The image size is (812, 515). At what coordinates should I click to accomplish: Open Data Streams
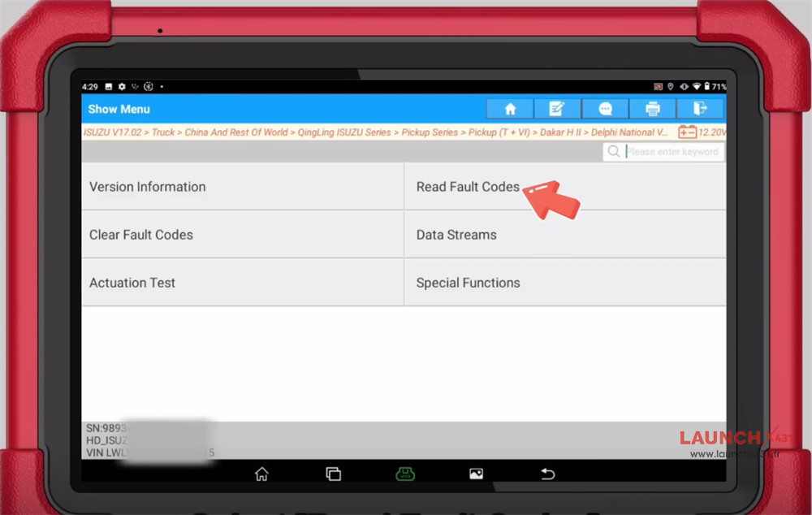pyautogui.click(x=565, y=235)
